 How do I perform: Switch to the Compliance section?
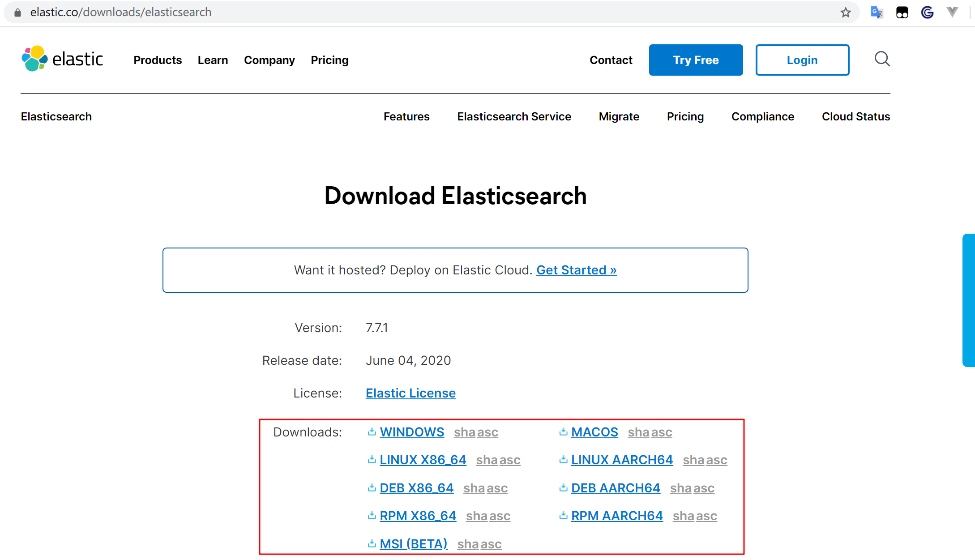pyautogui.click(x=762, y=116)
